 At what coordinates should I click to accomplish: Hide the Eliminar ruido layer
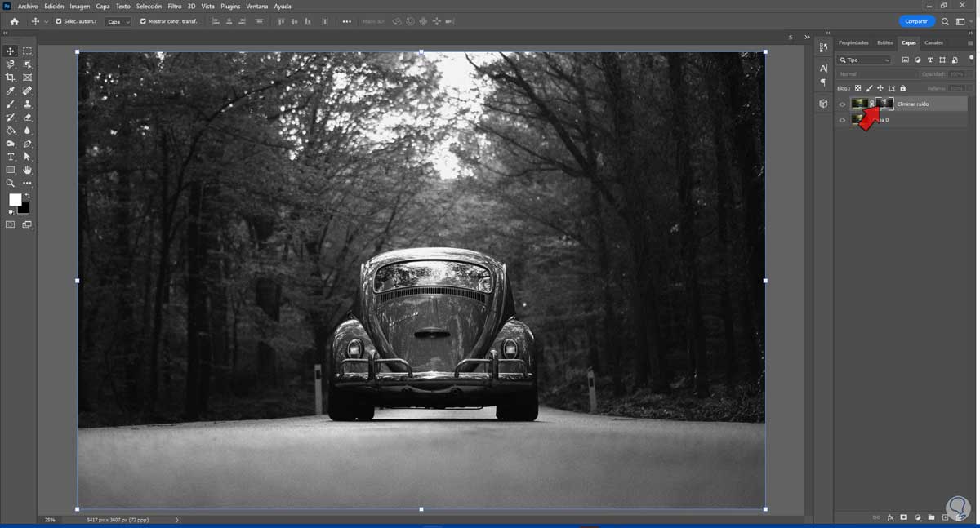pos(842,104)
